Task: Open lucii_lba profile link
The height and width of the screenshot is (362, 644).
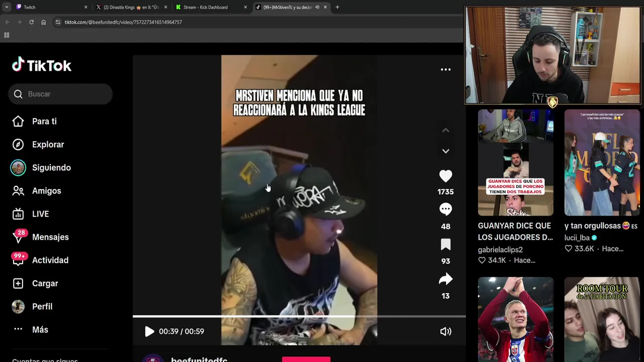Action: tap(577, 238)
